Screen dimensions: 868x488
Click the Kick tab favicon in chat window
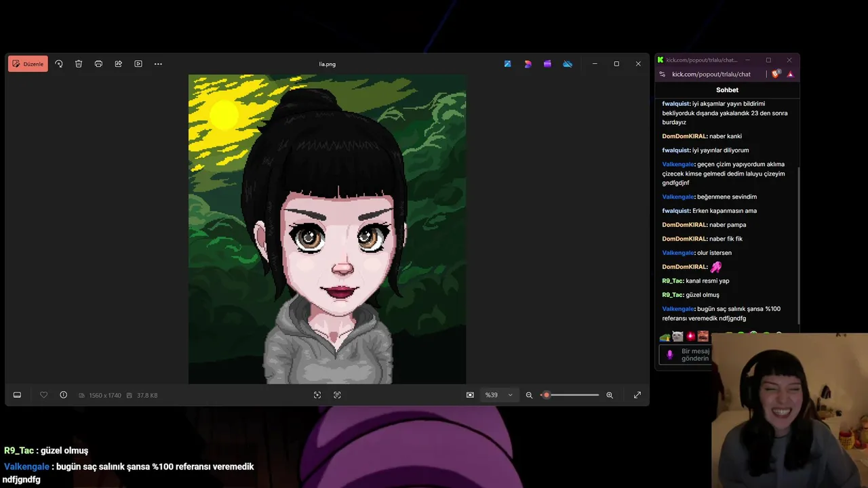660,60
